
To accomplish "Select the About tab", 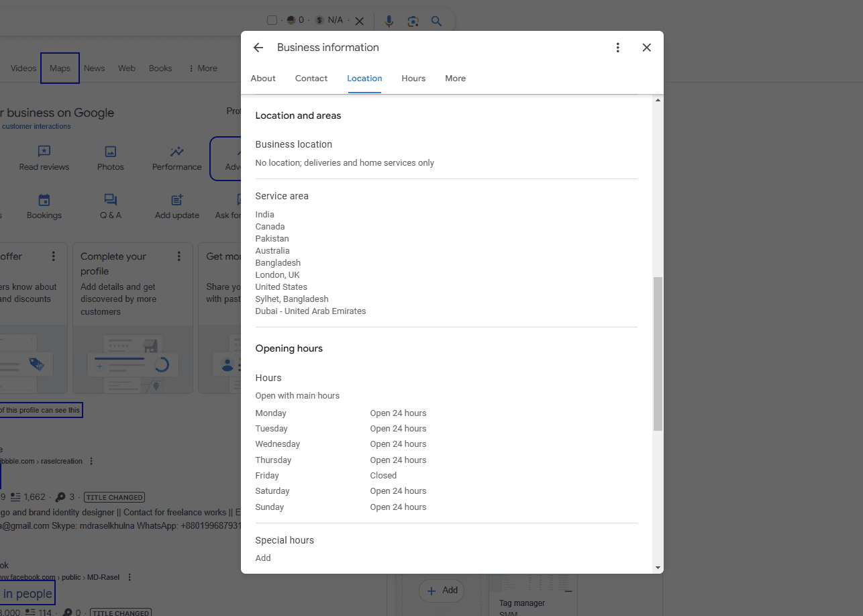I will [x=263, y=79].
